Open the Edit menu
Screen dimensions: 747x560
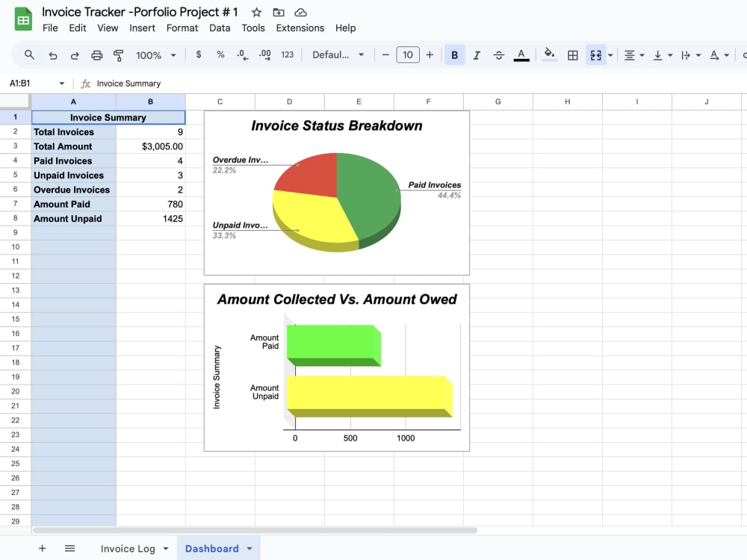coord(77,28)
